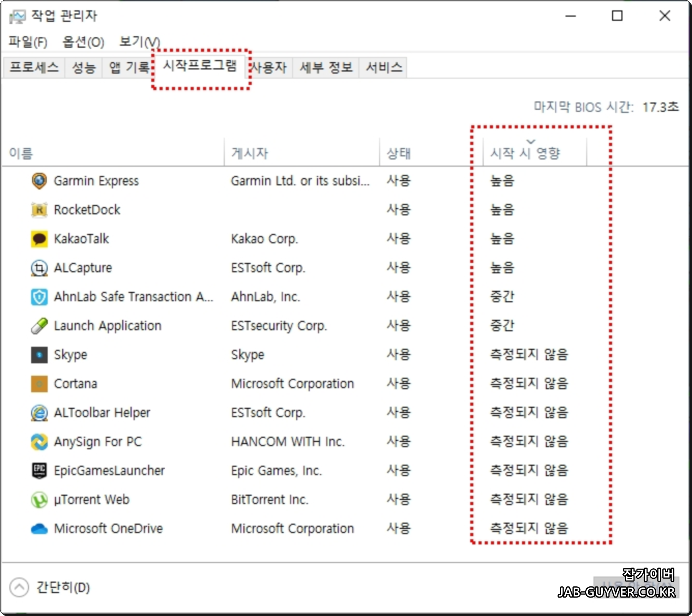The image size is (692, 616).
Task: Click the Skype app icon
Action: (39, 355)
